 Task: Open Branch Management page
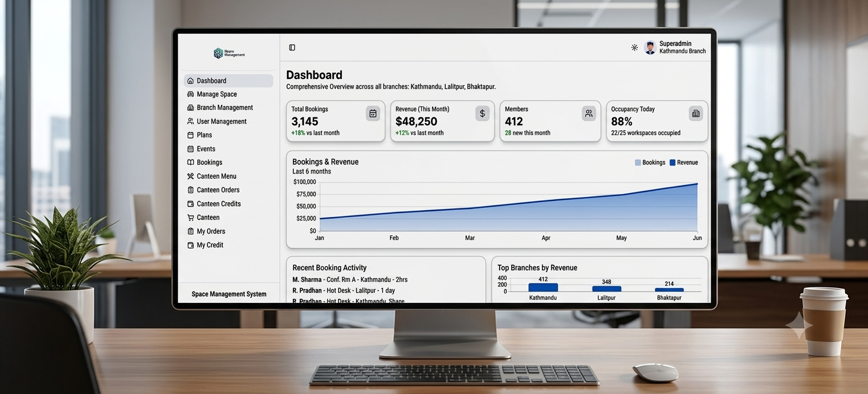pos(225,108)
